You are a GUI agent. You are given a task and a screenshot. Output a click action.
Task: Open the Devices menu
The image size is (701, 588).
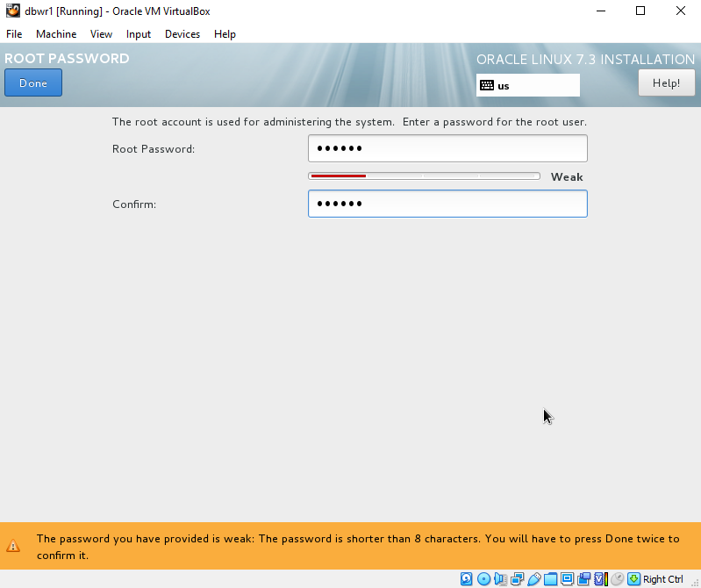182,34
